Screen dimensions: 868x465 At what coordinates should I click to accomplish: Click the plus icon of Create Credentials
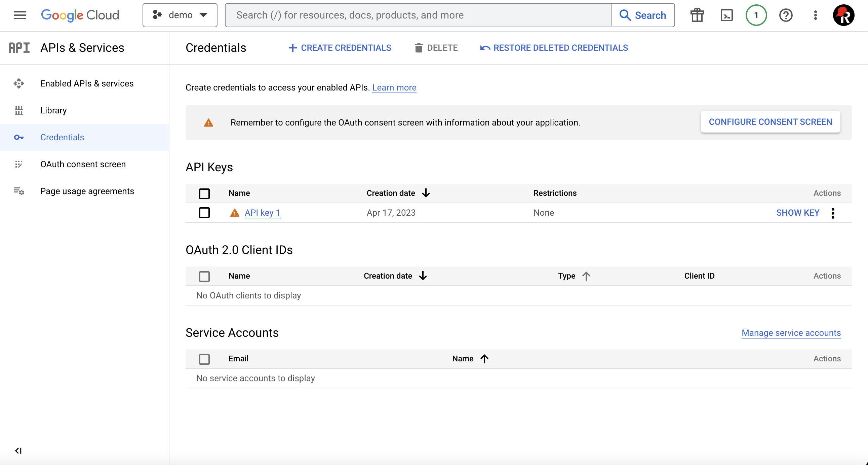click(293, 48)
